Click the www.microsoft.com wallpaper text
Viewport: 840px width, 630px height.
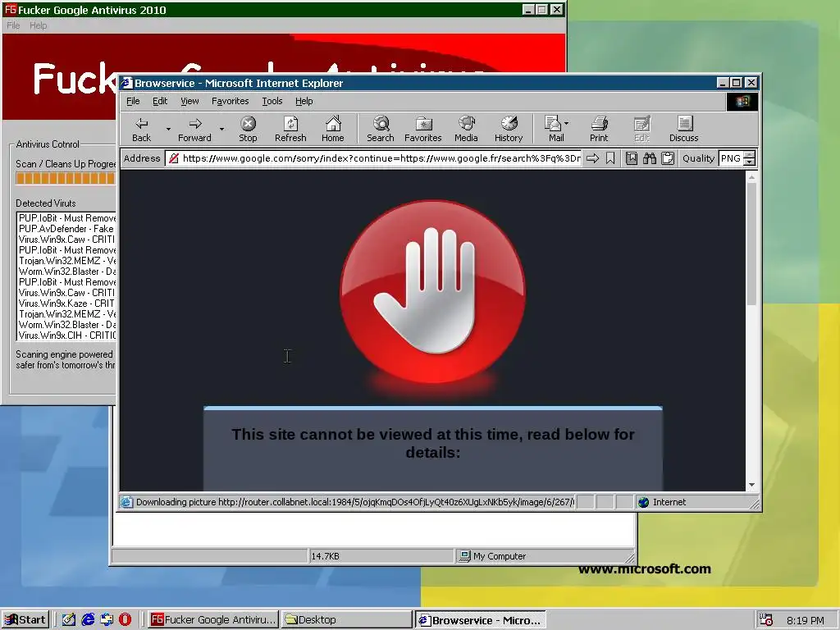[645, 569]
